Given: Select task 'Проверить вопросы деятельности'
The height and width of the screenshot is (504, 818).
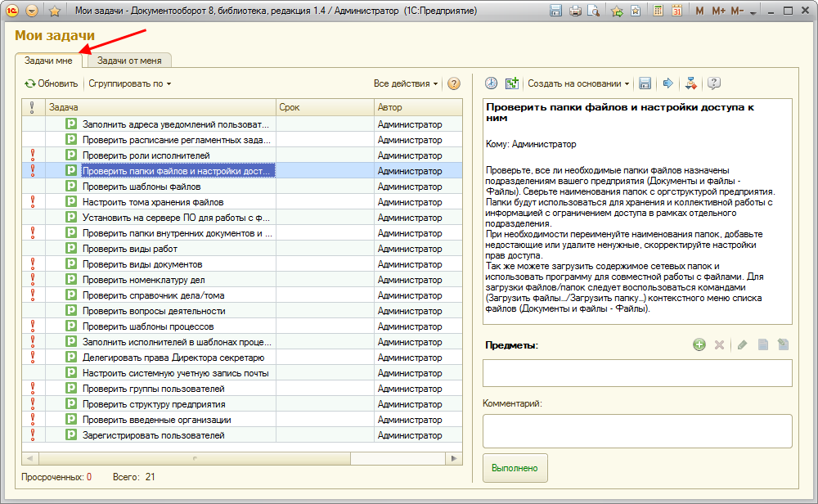Looking at the screenshot, I should 154,311.
